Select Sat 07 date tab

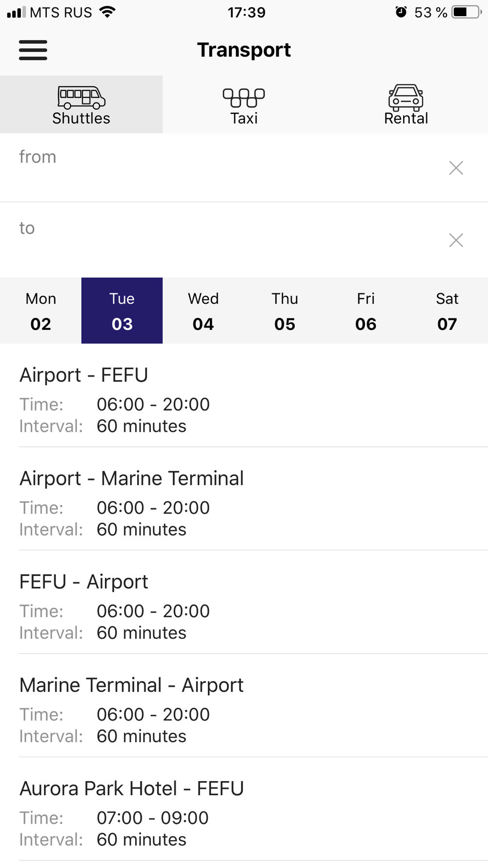click(447, 311)
